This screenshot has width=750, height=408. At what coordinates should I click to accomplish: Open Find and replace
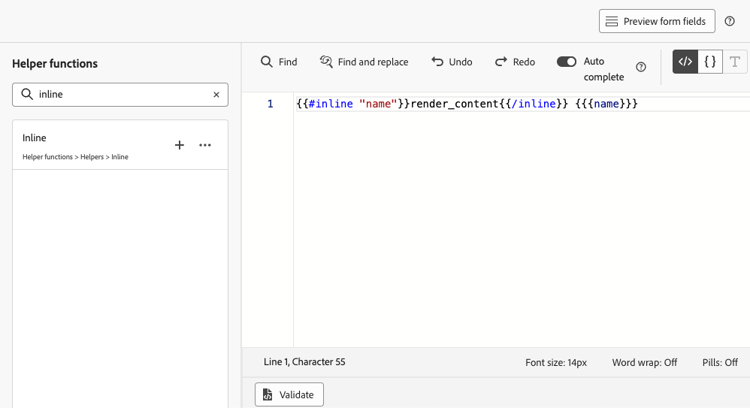click(364, 62)
